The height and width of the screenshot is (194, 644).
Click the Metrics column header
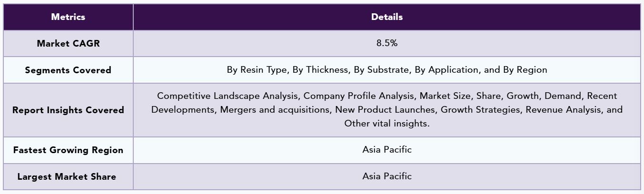click(x=68, y=17)
